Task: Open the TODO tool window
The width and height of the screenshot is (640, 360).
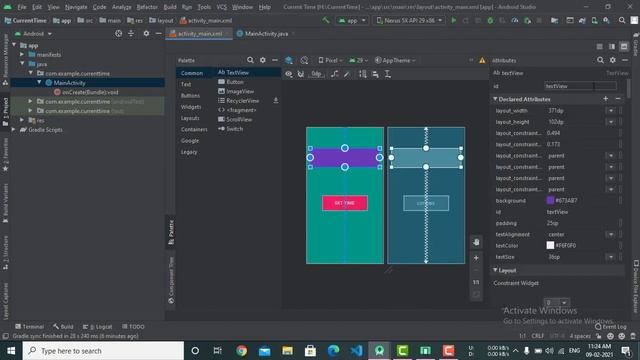Action: point(133,327)
